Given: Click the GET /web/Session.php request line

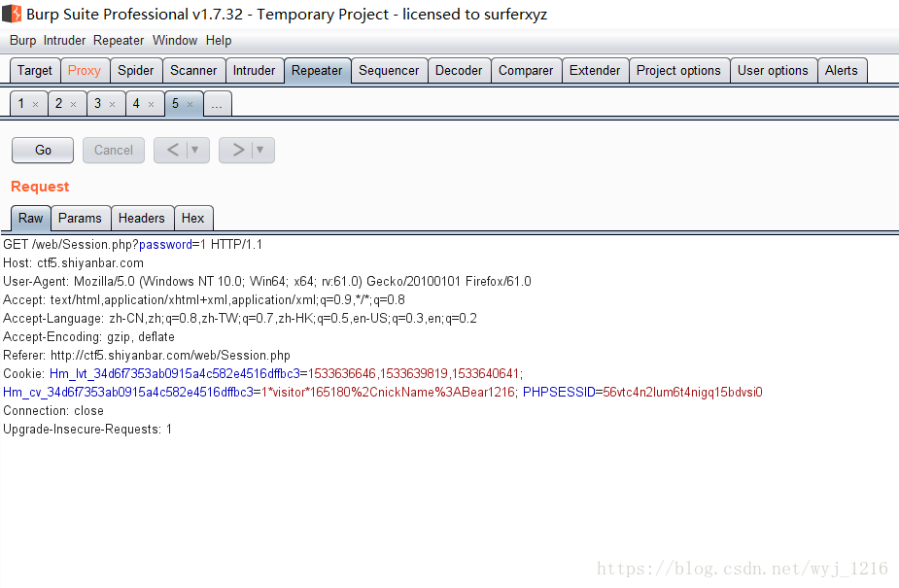Looking at the screenshot, I should tap(132, 245).
